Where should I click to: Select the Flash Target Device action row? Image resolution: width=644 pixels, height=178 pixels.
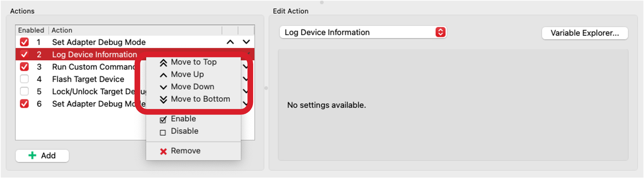[88, 79]
